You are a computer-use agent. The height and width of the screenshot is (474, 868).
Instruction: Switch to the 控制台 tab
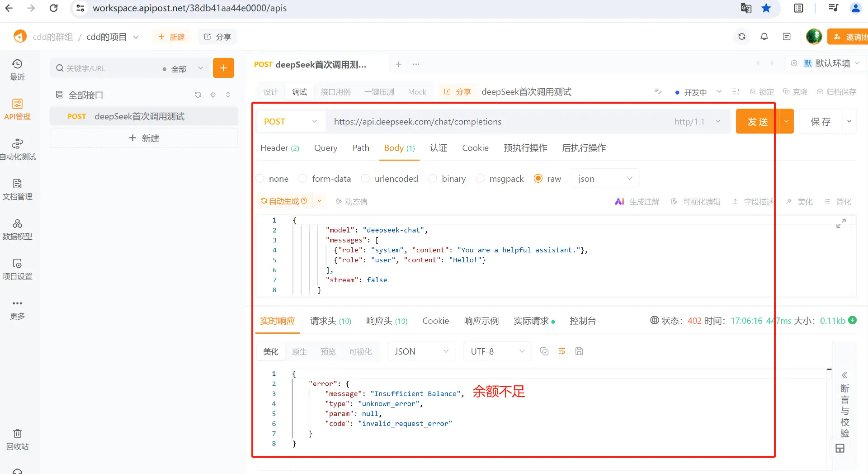[583, 321]
